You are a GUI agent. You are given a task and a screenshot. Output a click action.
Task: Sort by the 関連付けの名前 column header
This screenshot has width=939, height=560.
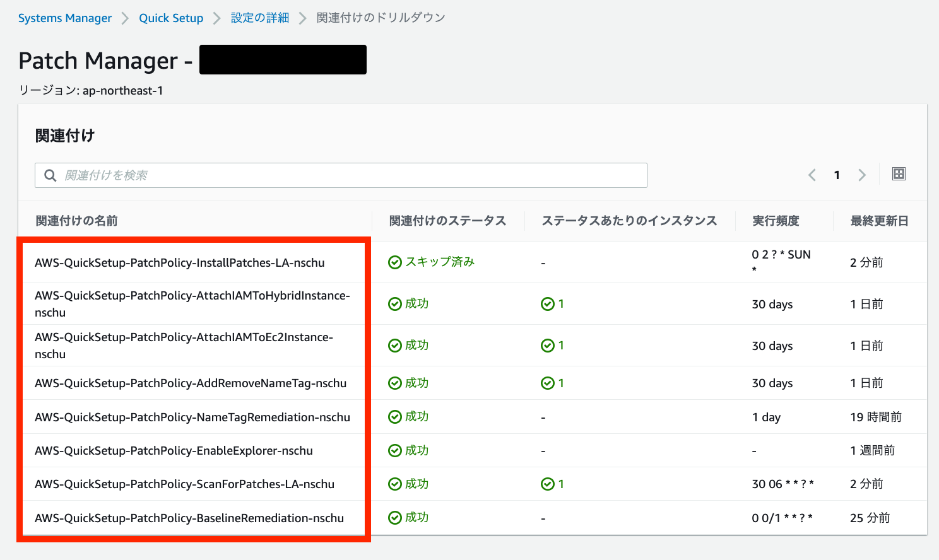tap(76, 221)
